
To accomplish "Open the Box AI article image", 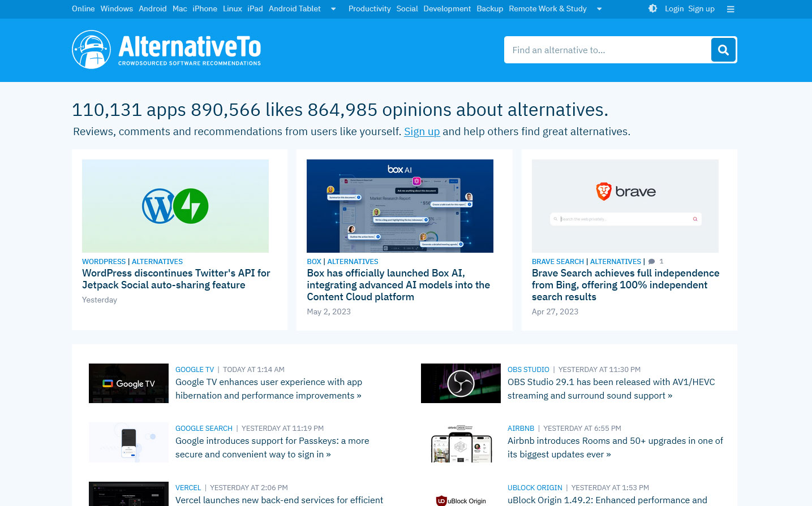I will pos(400,206).
